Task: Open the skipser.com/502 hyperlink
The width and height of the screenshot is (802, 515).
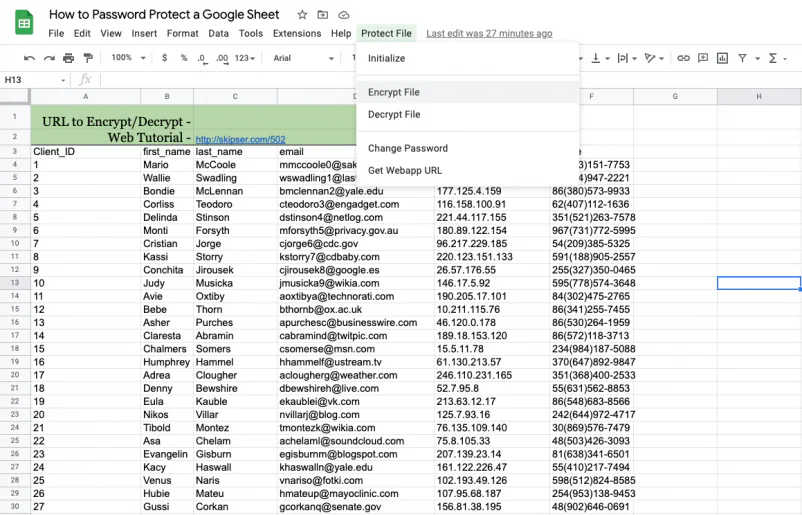Action: (x=240, y=139)
